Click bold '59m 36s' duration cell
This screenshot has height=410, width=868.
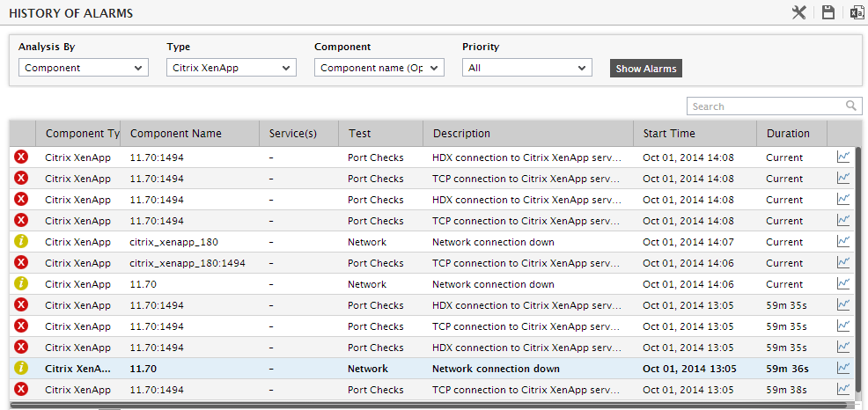pyautogui.click(x=788, y=369)
